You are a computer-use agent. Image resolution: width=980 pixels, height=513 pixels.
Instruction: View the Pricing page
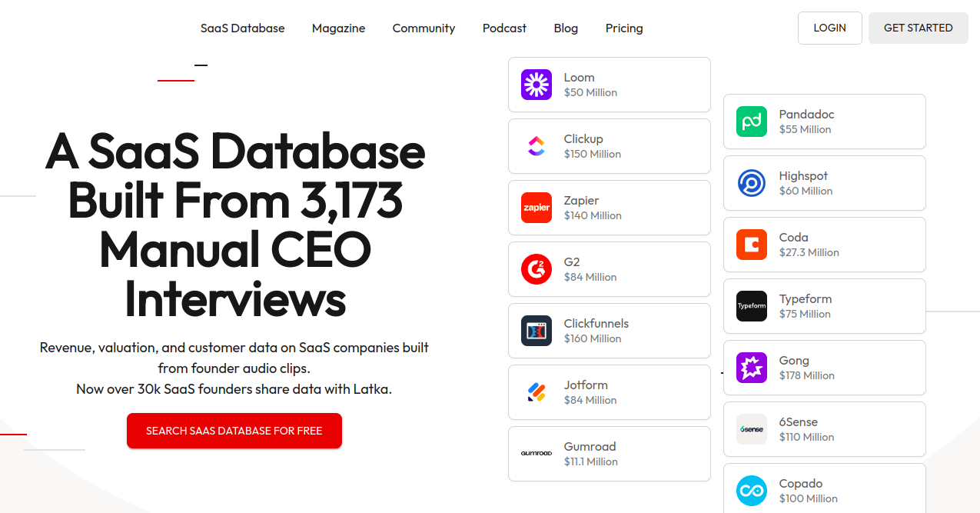click(624, 28)
